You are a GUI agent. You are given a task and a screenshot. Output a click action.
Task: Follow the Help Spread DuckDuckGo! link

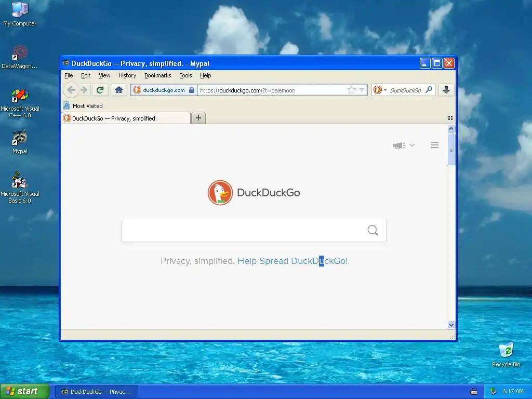[292, 261]
